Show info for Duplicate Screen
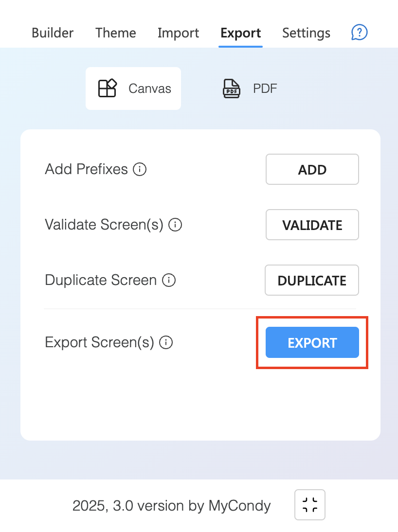The height and width of the screenshot is (532, 398). [169, 280]
